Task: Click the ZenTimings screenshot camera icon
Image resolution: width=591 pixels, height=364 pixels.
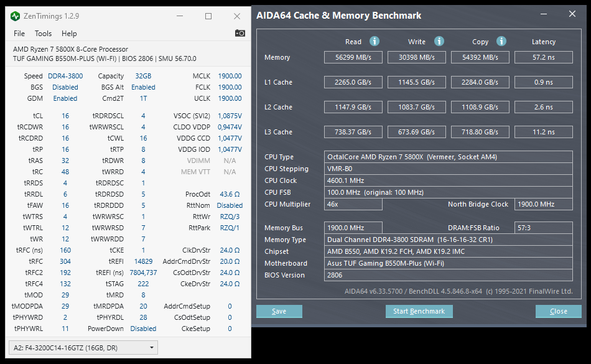Action: [x=240, y=33]
